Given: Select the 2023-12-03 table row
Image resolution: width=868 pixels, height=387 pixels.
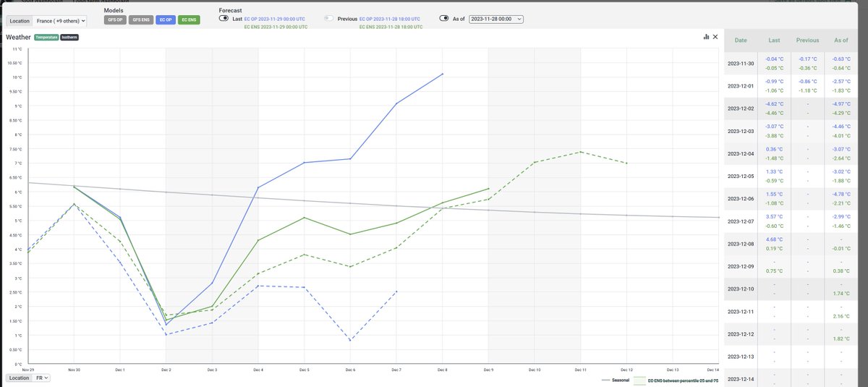Looking at the screenshot, I should tap(791, 132).
